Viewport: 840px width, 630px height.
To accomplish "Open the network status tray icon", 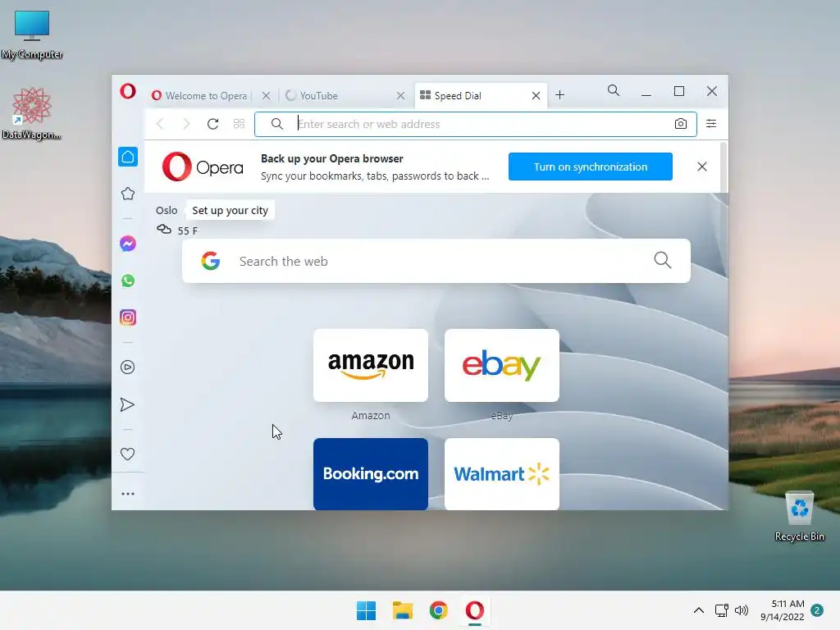I will point(721,610).
